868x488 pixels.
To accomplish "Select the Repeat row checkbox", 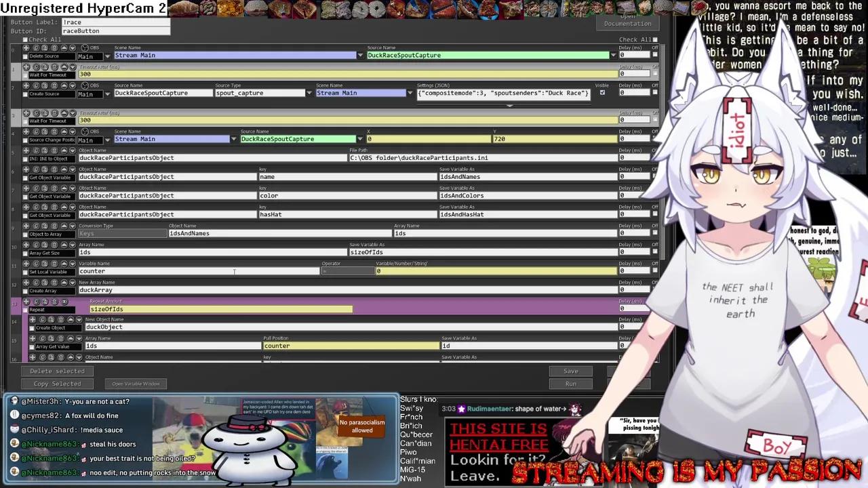I will [x=25, y=310].
